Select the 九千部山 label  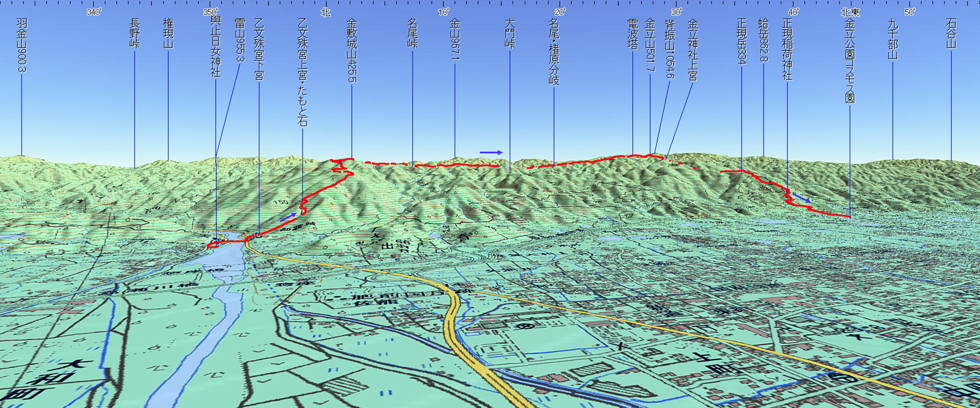click(893, 39)
